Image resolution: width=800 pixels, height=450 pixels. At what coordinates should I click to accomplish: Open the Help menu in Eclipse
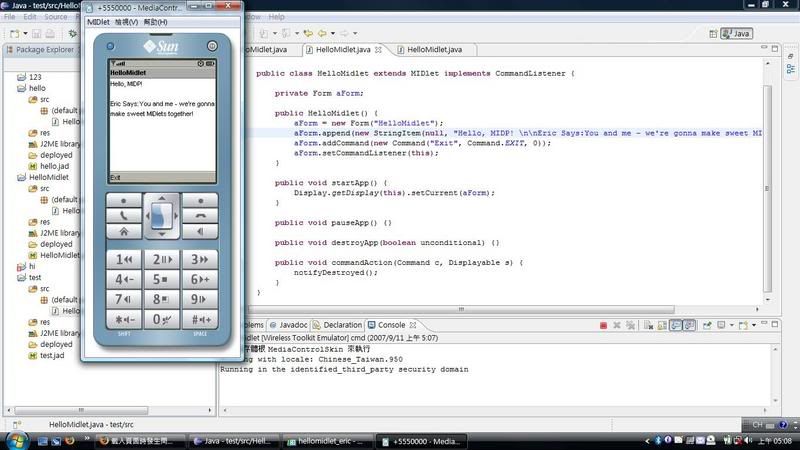tap(275, 17)
